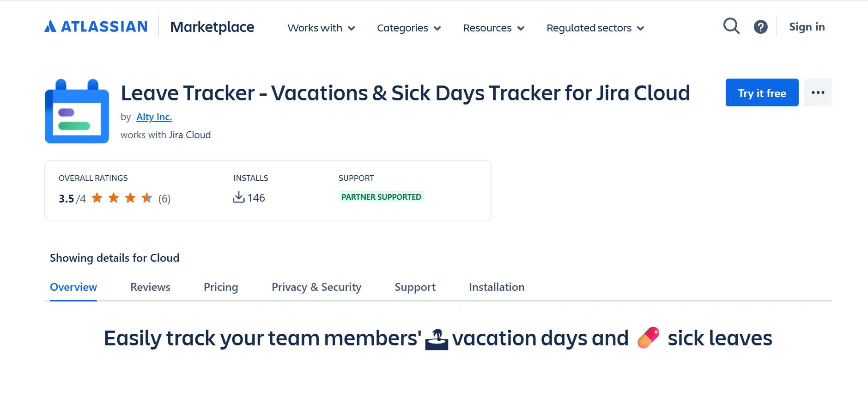Click the vacation island emoji icon
This screenshot has width=868, height=393.
[x=437, y=338]
